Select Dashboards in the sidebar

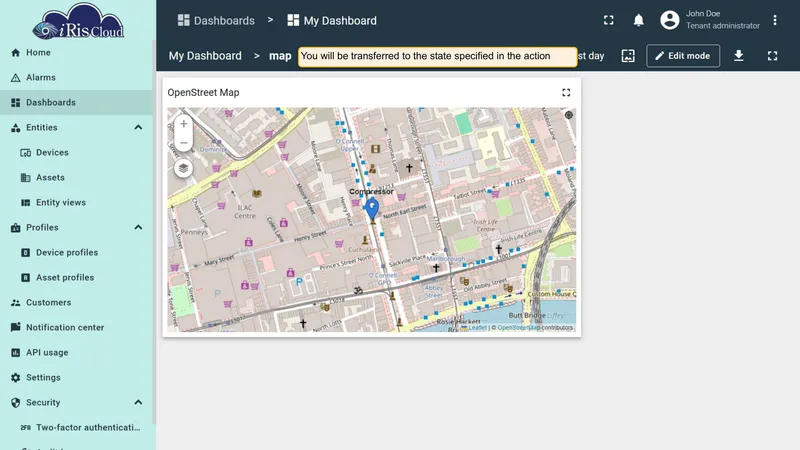pyautogui.click(x=77, y=103)
